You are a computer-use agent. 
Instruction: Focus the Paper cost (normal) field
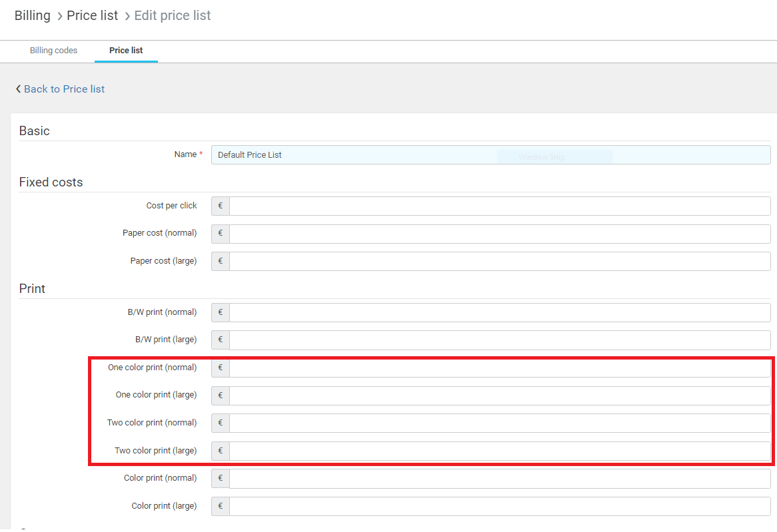500,234
